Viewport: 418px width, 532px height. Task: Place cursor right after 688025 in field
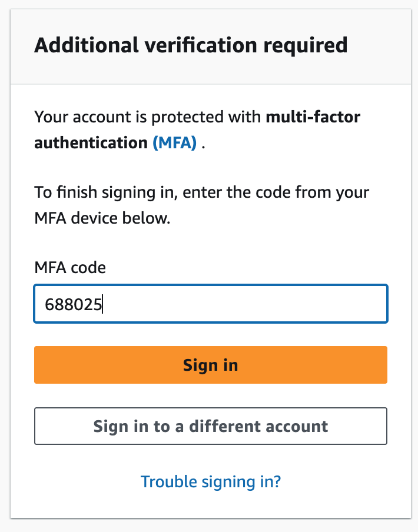point(103,304)
